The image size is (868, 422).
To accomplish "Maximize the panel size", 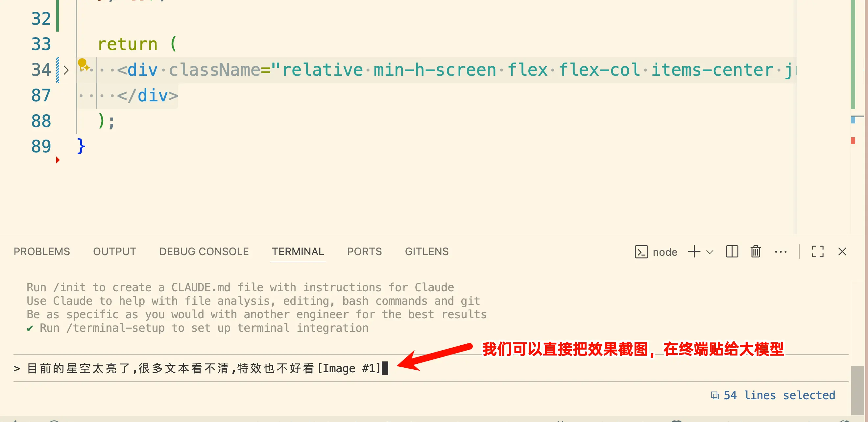I will tap(817, 251).
